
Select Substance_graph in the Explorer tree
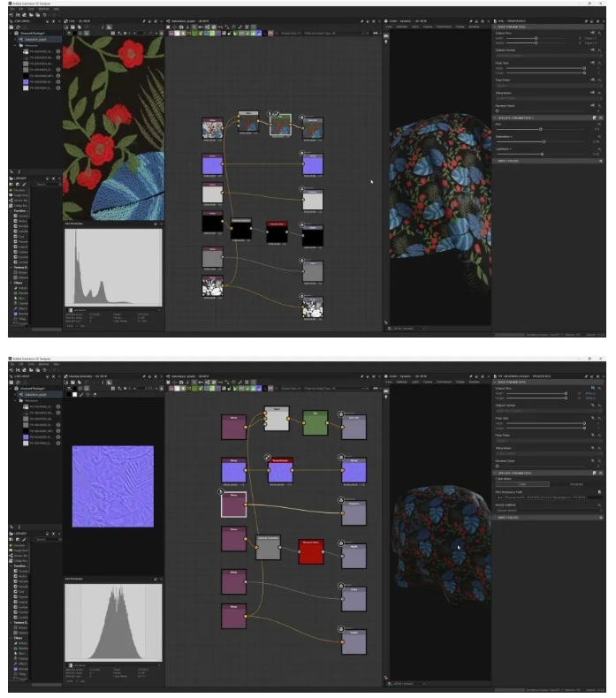click(35, 40)
